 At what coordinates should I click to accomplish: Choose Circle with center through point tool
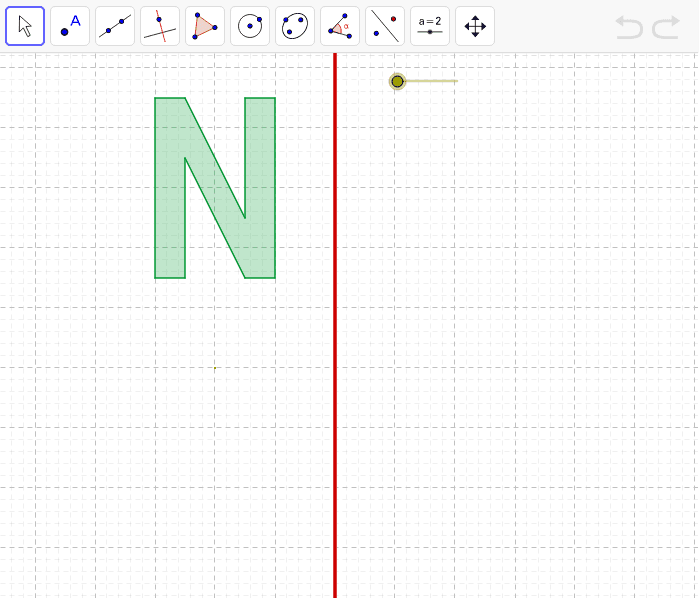(250, 26)
